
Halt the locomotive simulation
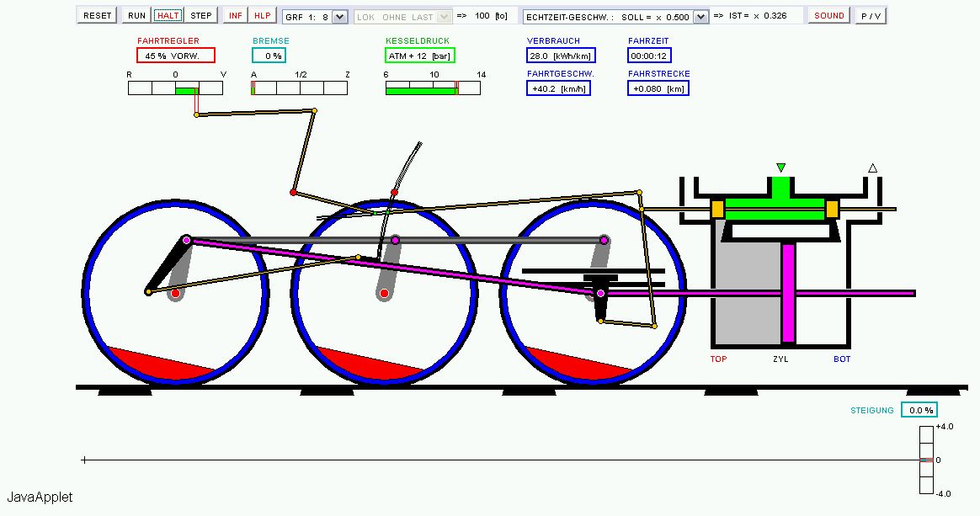click(x=168, y=16)
